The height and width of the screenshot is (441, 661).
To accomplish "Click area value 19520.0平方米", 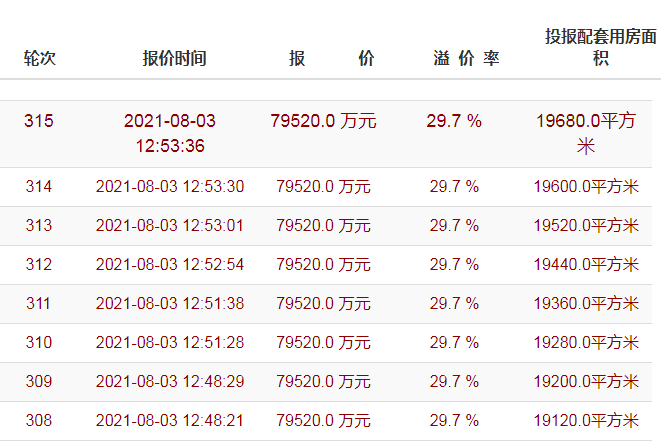I will [x=586, y=225].
